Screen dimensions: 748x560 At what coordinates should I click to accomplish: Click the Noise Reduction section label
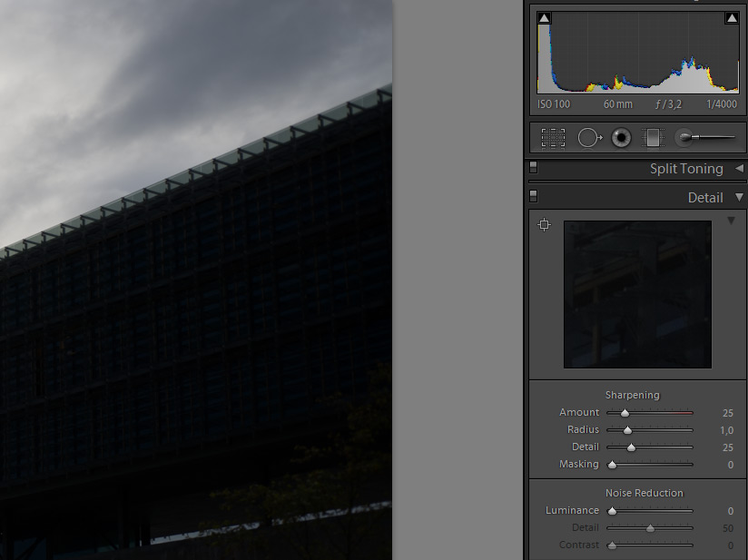[644, 493]
